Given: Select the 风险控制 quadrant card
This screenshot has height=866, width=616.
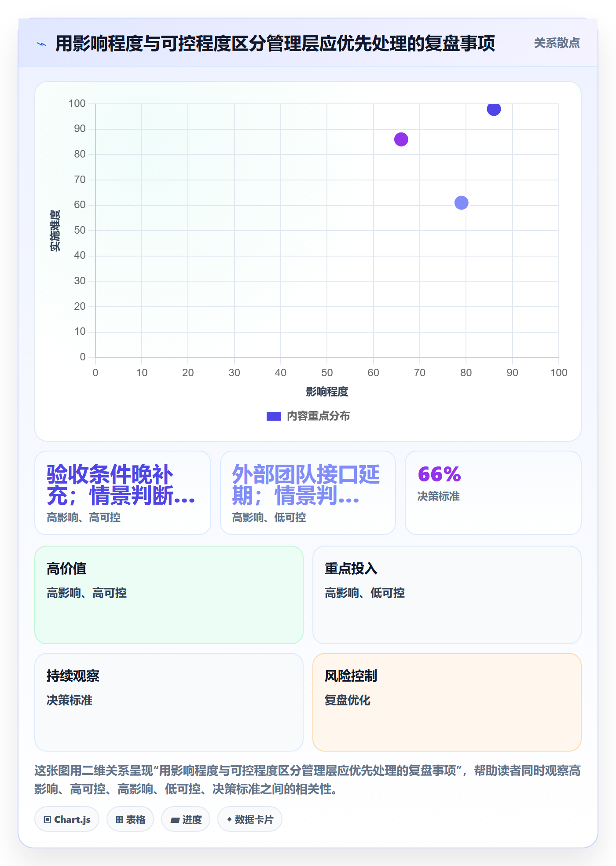Looking at the screenshot, I should point(447,702).
